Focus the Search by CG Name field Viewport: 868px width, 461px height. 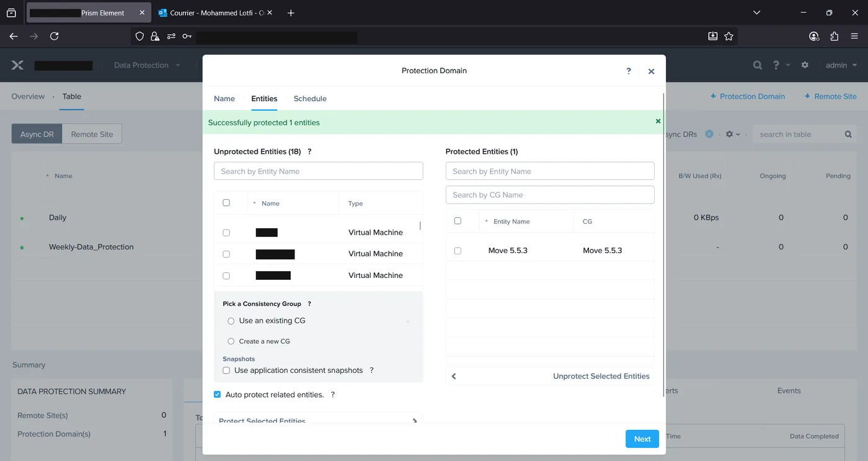(550, 195)
